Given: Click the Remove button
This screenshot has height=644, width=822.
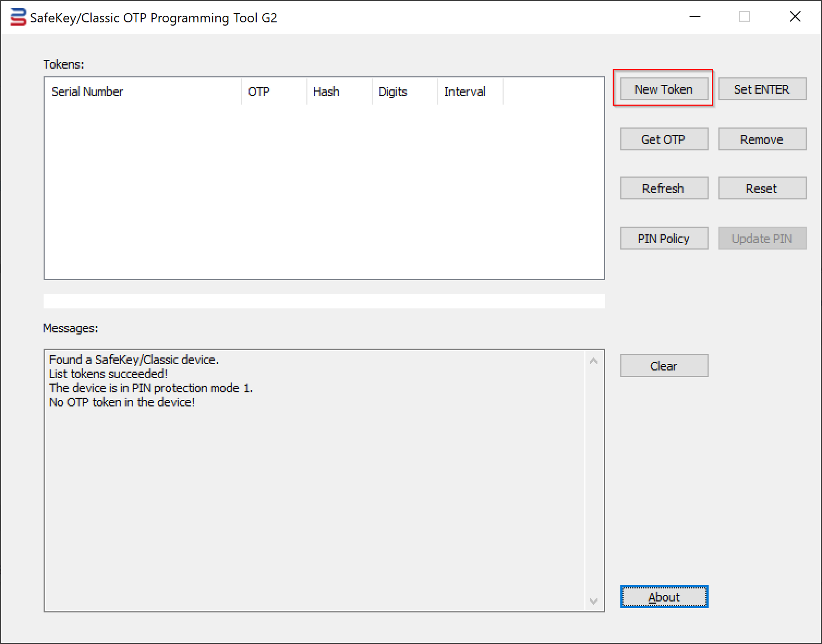Looking at the screenshot, I should pos(761,139).
